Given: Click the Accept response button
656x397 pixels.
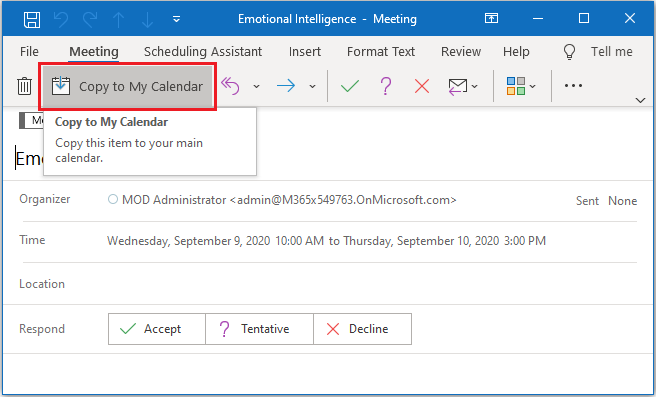Looking at the screenshot, I should [157, 329].
